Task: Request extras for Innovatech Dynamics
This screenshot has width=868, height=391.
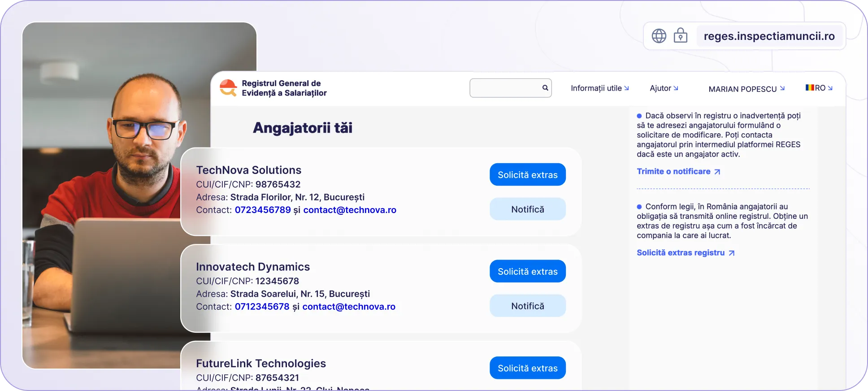Action: [528, 271]
